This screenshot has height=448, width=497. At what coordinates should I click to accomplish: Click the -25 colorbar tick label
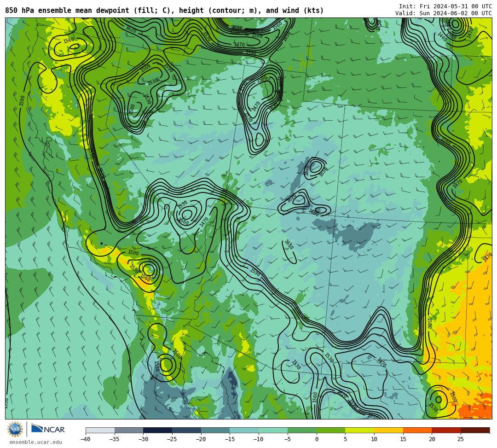click(x=172, y=439)
